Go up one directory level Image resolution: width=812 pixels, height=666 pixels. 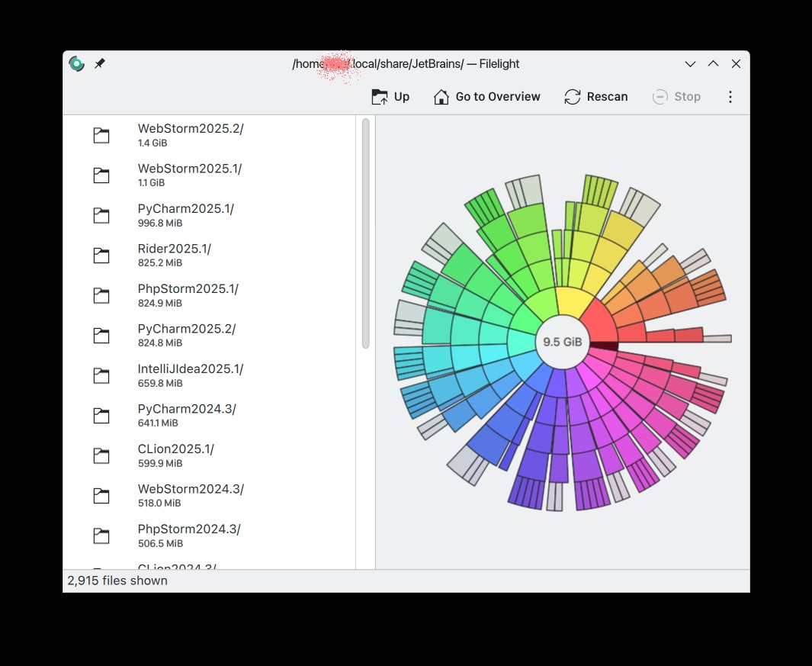pos(390,97)
